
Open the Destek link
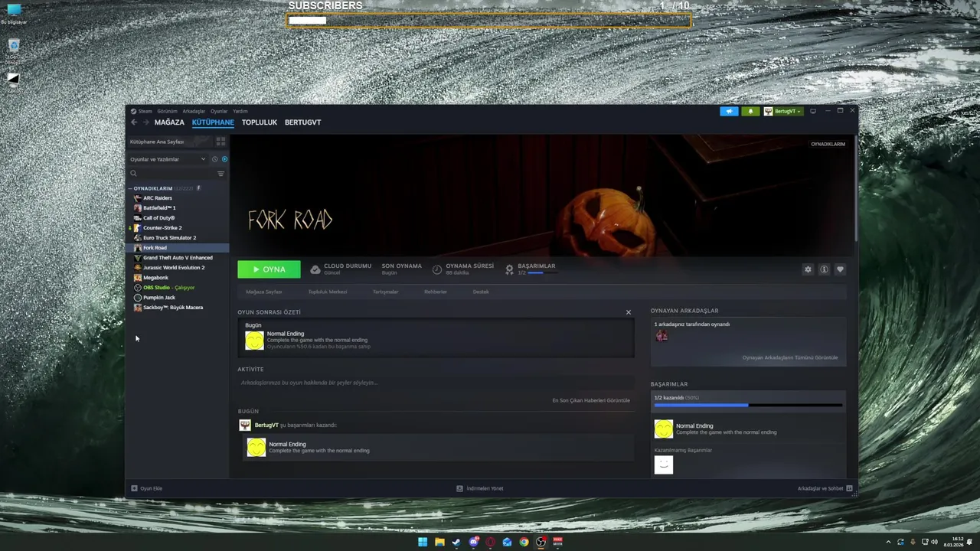point(481,292)
